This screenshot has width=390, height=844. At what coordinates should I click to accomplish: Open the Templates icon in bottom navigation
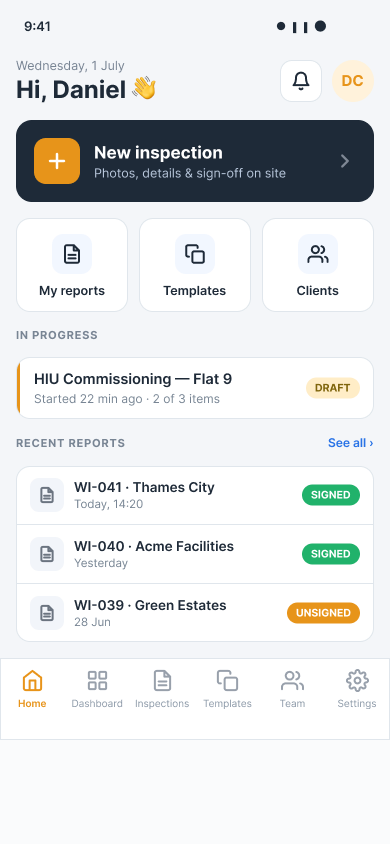tap(228, 681)
